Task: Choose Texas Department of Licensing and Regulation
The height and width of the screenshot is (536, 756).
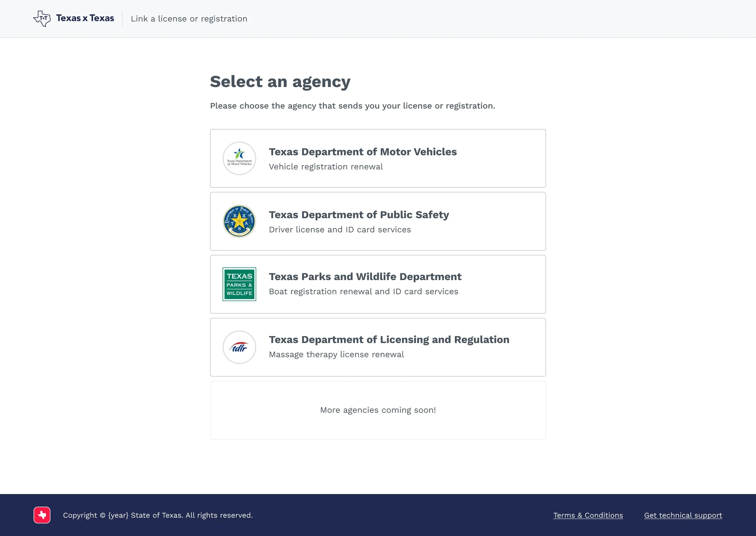Action: point(377,347)
